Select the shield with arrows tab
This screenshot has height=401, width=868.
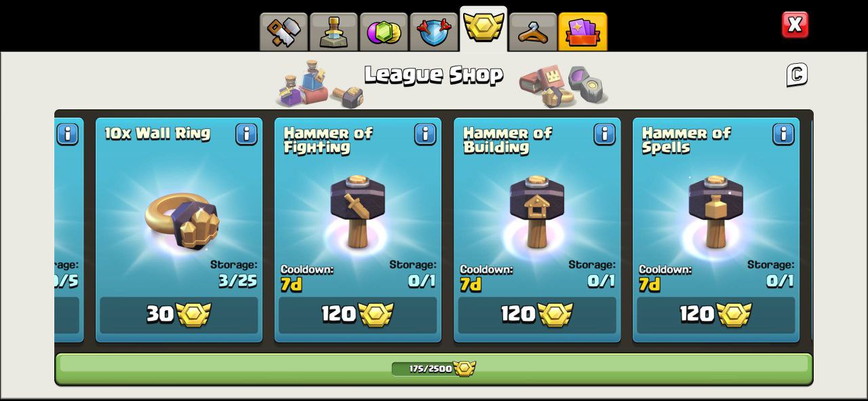pos(434,32)
